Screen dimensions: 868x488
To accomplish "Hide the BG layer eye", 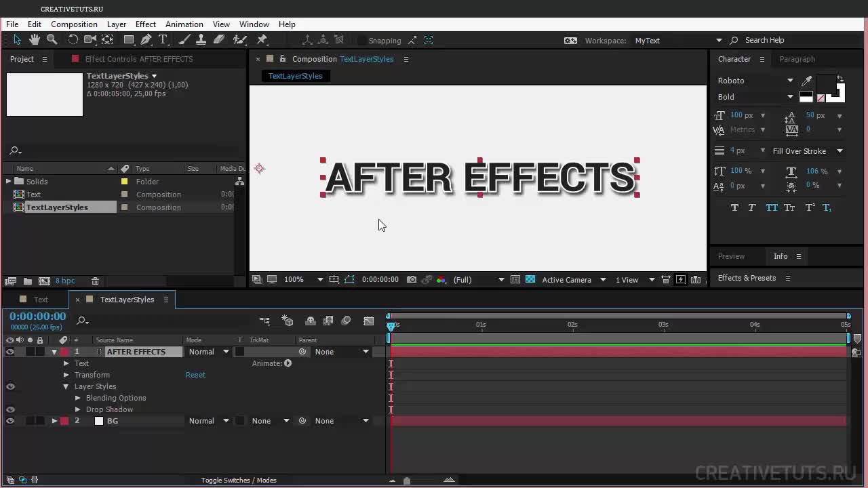I will click(10, 421).
